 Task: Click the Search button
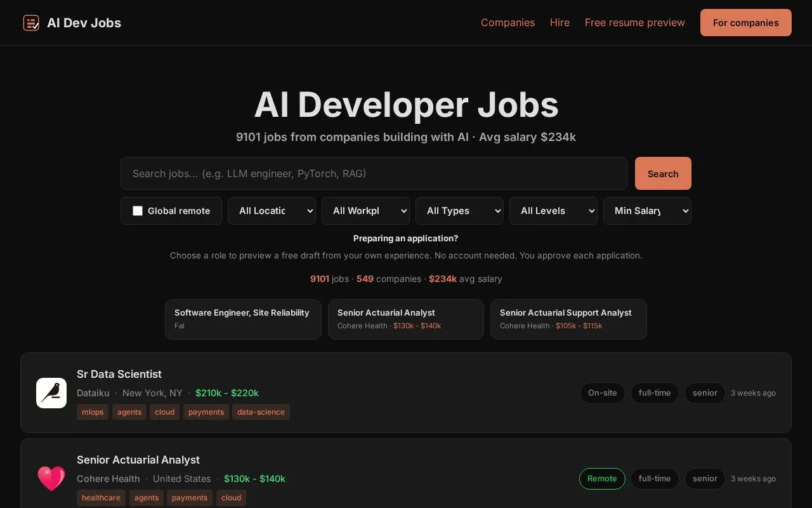663,173
